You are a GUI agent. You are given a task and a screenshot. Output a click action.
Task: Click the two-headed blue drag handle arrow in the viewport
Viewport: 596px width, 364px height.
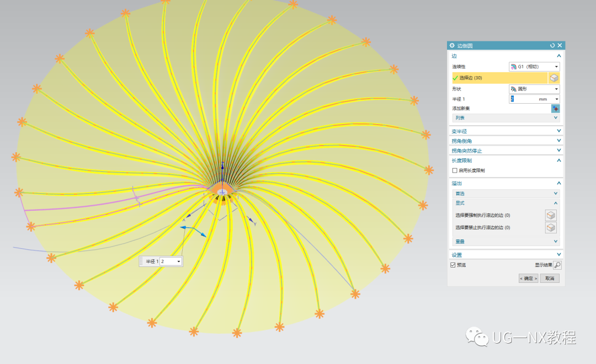coord(193,231)
